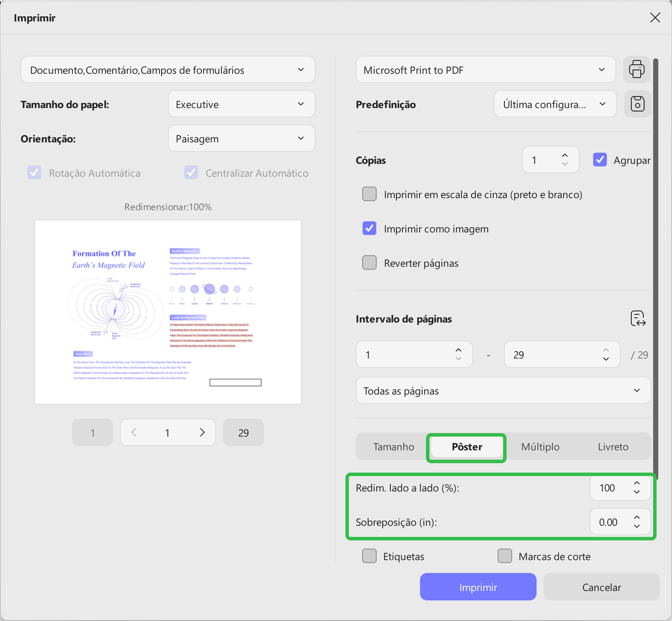Expand the Orientação dropdown
Image resolution: width=672 pixels, height=621 pixels.
(241, 139)
